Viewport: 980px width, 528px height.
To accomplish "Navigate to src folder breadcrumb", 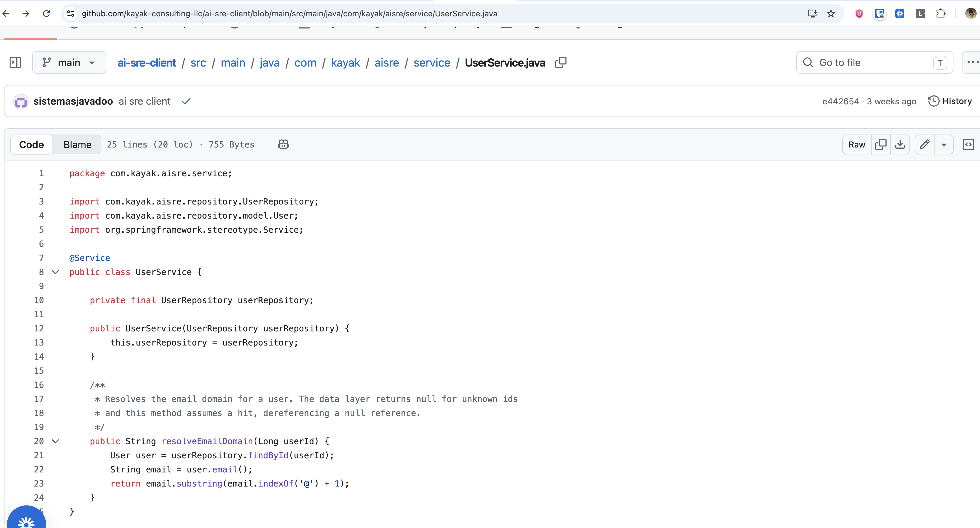I will point(198,62).
